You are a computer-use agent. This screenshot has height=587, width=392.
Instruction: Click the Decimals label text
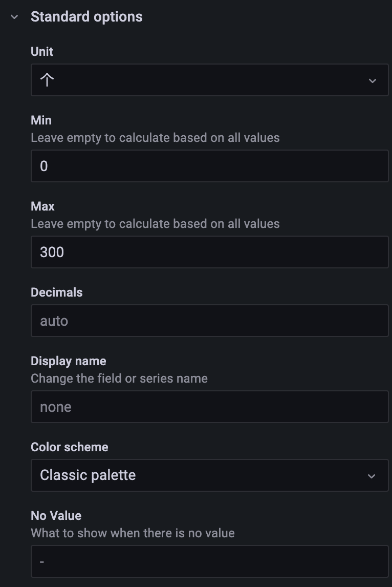(x=56, y=292)
